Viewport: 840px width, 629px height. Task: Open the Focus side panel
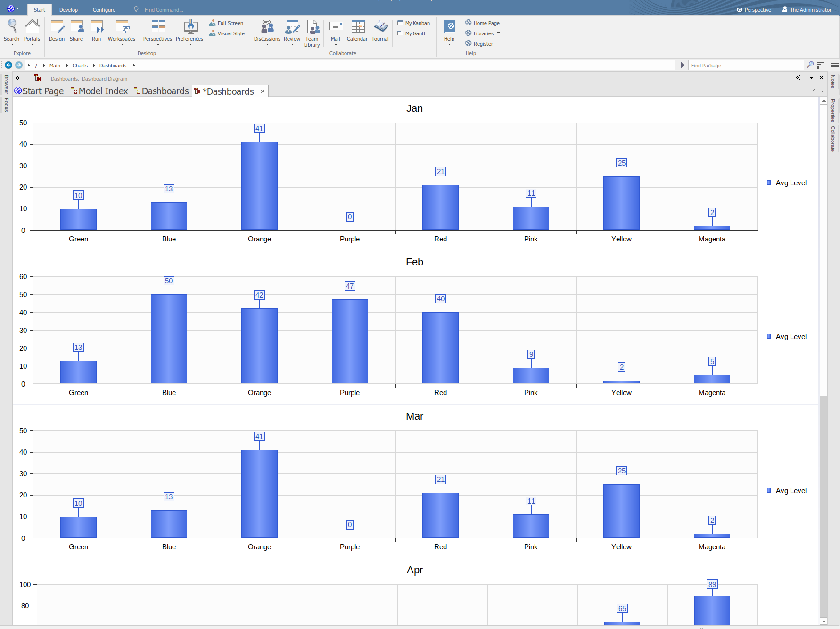(x=6, y=105)
